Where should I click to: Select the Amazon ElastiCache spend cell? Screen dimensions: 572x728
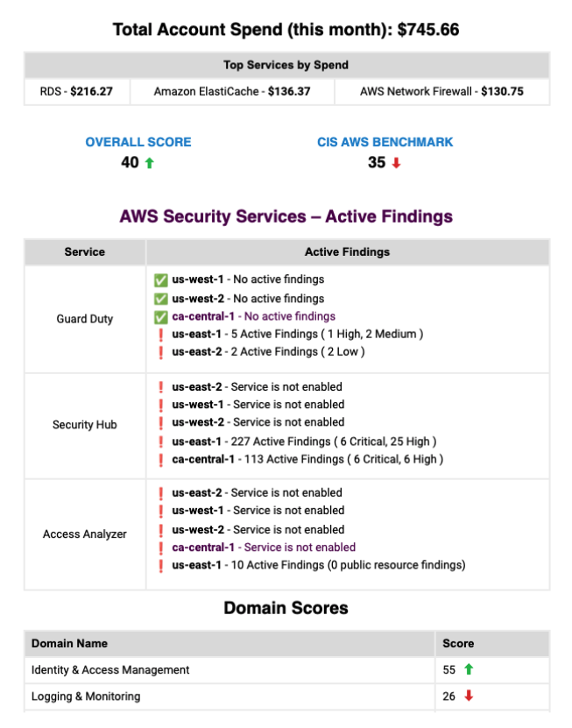(x=232, y=91)
